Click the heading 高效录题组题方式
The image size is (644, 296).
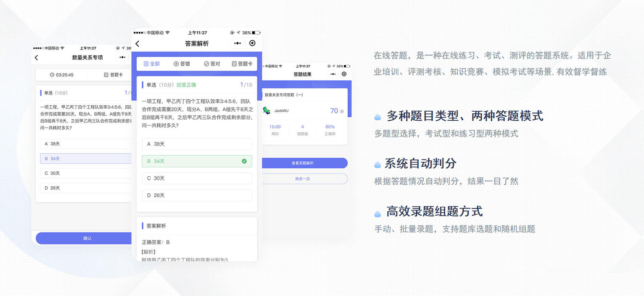coord(434,211)
